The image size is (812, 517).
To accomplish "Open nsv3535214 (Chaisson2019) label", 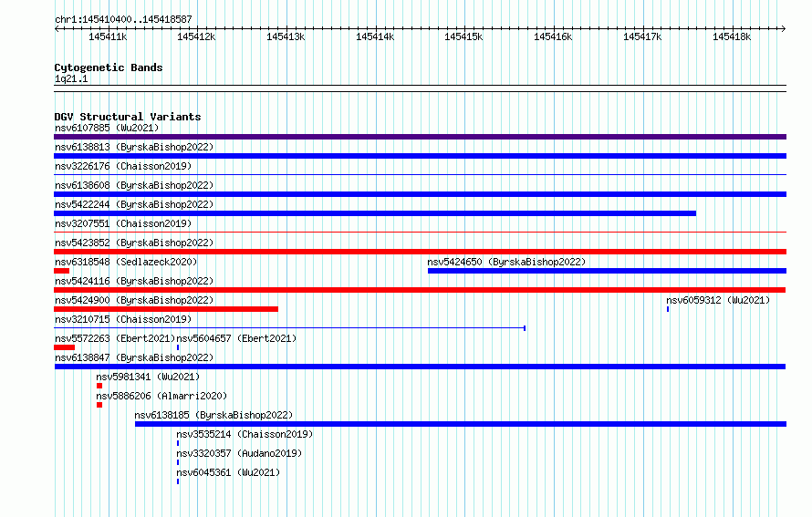I will (245, 434).
